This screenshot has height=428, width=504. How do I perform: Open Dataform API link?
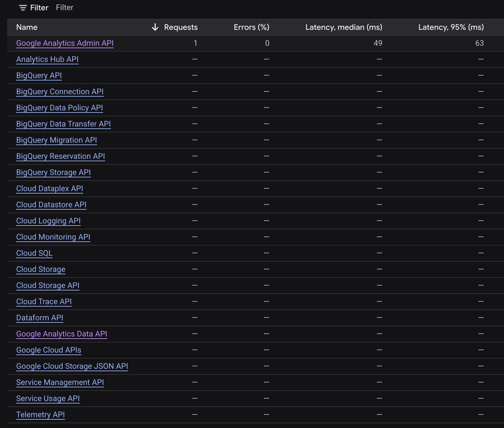(39, 318)
